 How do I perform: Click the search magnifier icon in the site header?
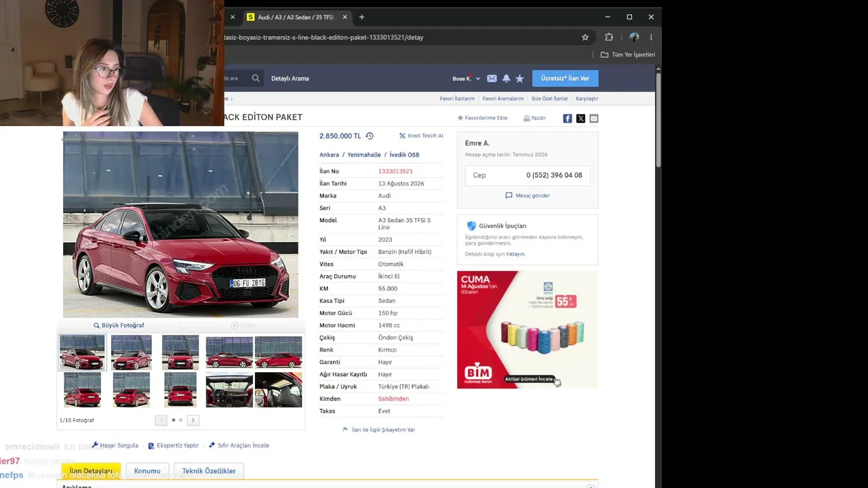coord(256,78)
